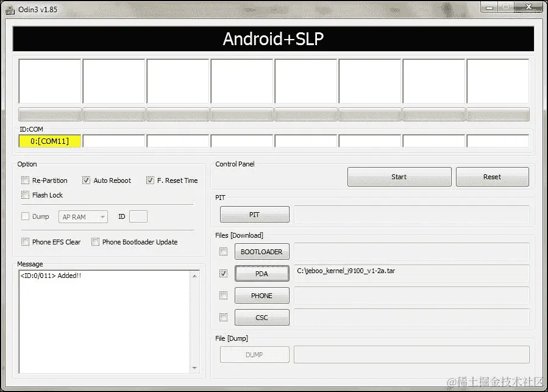The height and width of the screenshot is (392, 548).
Task: Enable the Re-Partition option
Action: tap(25, 180)
